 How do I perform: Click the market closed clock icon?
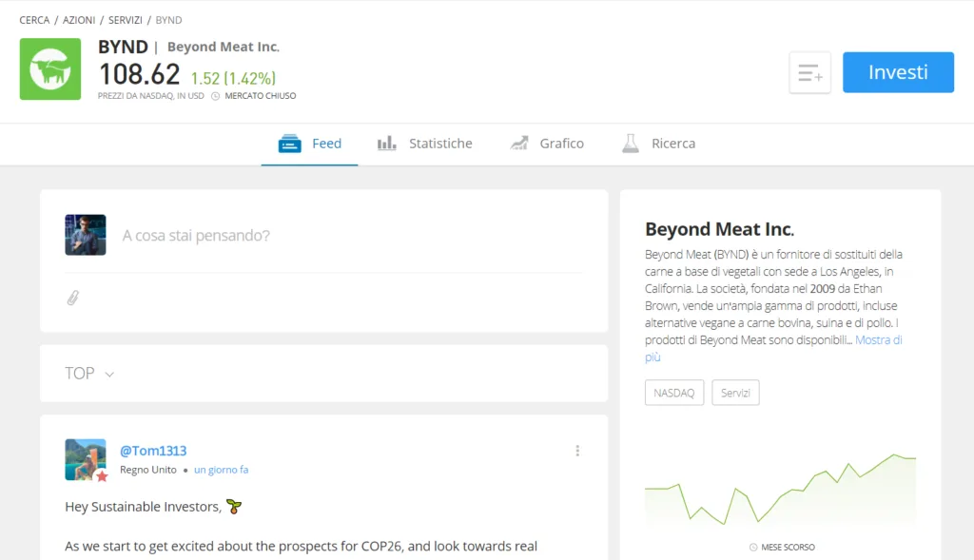point(216,96)
